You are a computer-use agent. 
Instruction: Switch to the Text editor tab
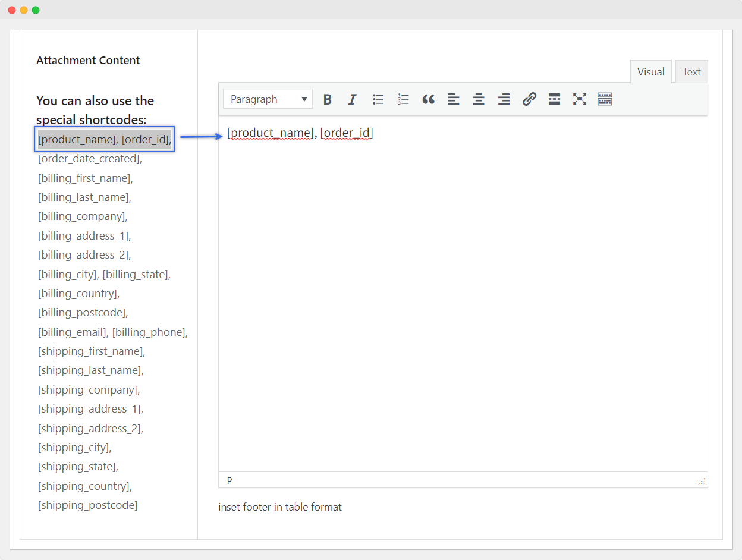pos(691,72)
